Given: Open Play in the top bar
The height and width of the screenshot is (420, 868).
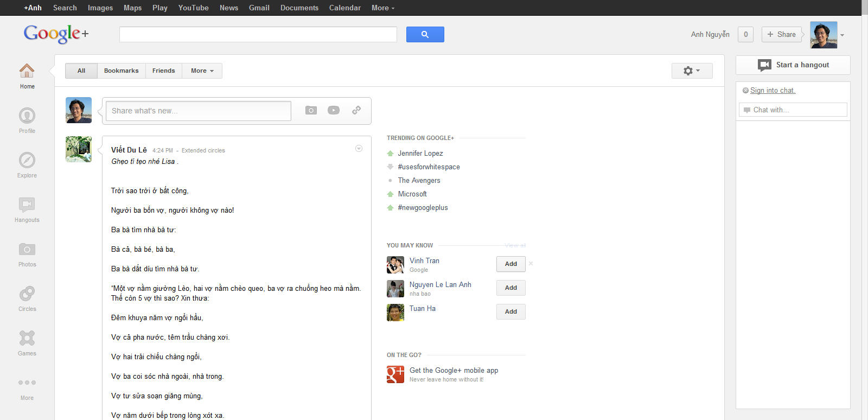Looking at the screenshot, I should (160, 8).
